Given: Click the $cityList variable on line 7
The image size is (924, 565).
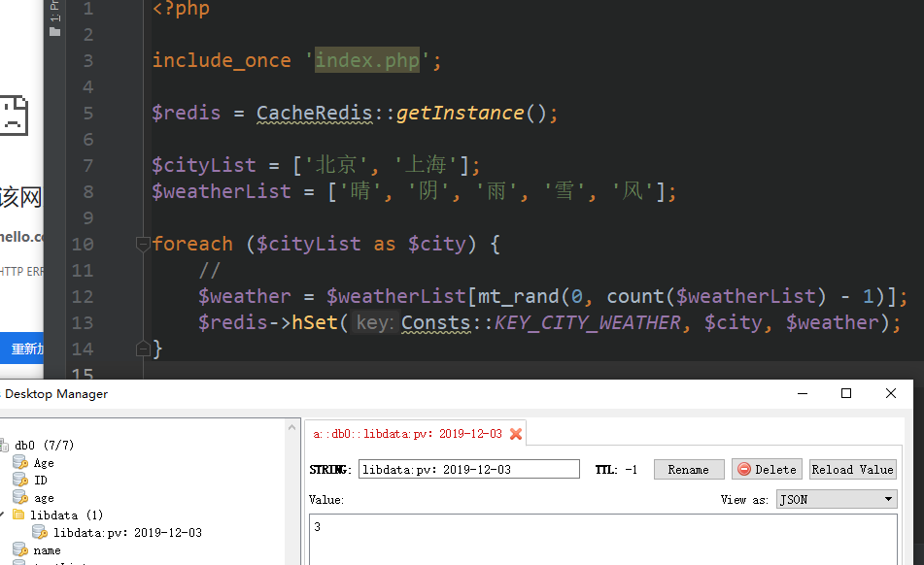Looking at the screenshot, I should point(204,165).
